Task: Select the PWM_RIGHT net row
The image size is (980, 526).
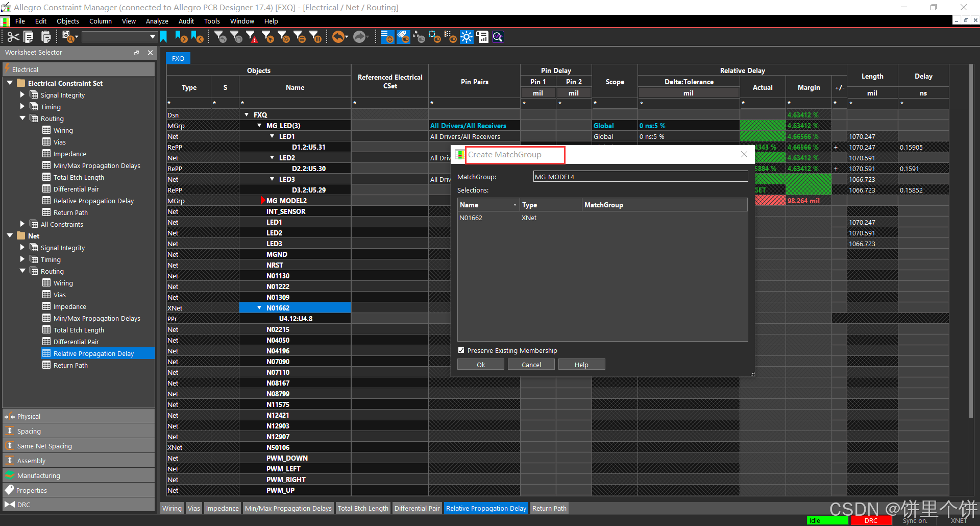Action: (x=286, y=480)
